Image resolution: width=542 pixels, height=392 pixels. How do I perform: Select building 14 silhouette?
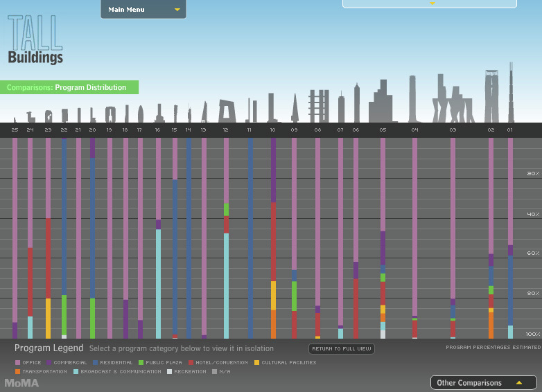coord(189,114)
